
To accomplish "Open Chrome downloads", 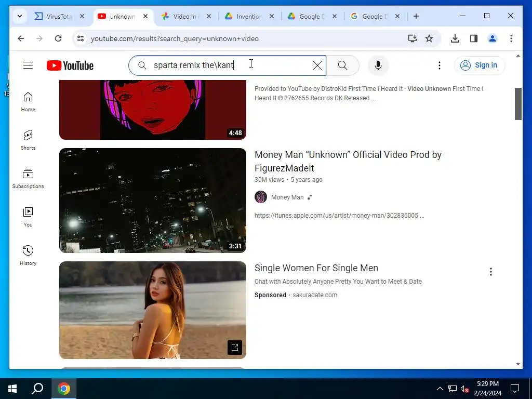I will (455, 38).
